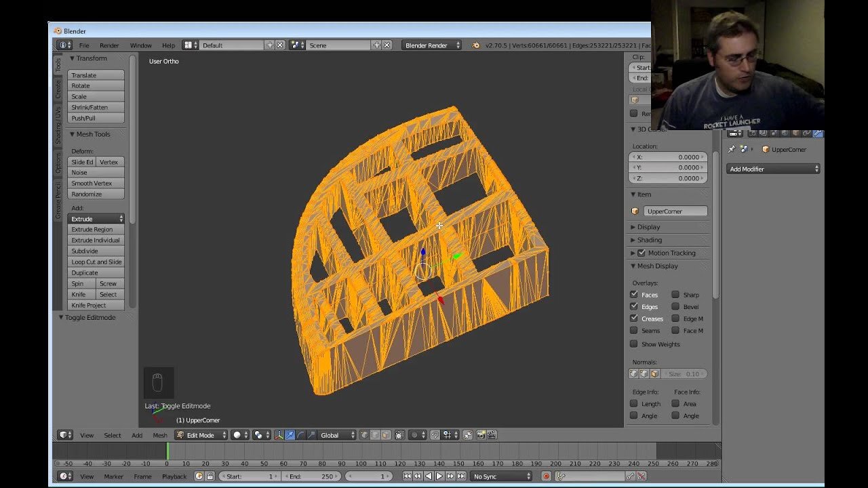Toggle the auto keyframe record button
Image resolution: width=868 pixels, height=488 pixels.
546,476
